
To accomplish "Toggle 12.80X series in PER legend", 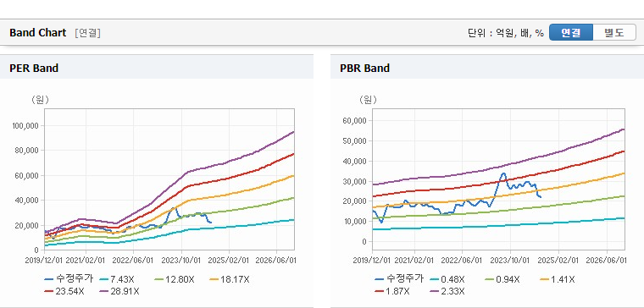I will (x=174, y=279).
